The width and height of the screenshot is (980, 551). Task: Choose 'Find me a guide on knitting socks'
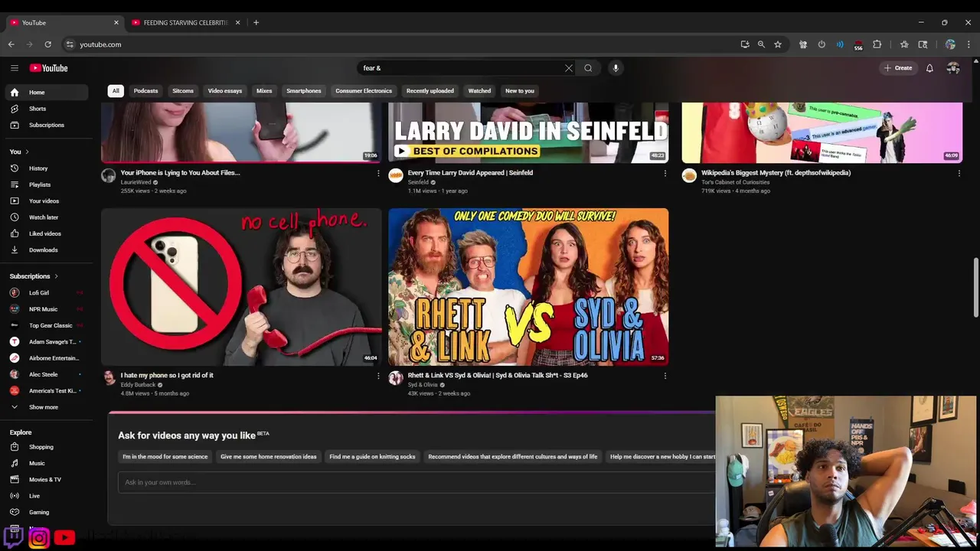[372, 457]
